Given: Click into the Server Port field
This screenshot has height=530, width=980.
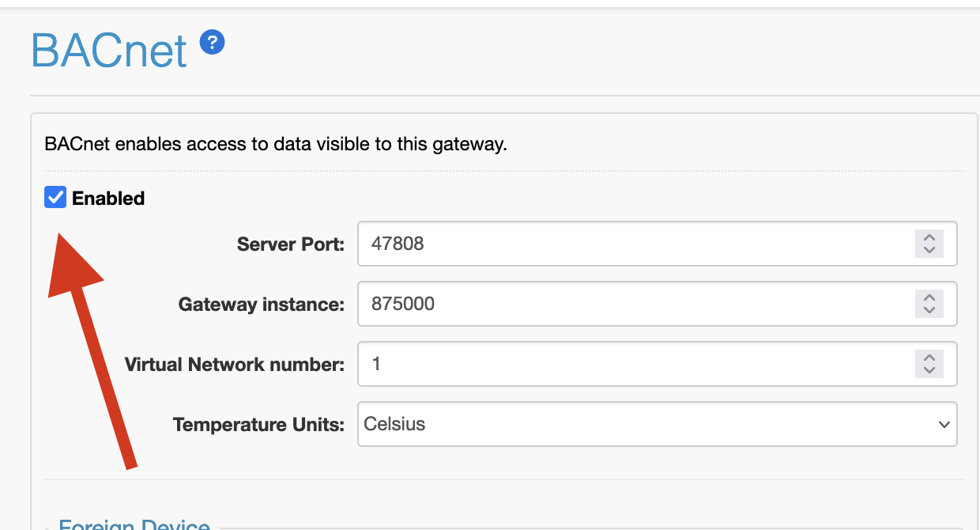Looking at the screenshot, I should click(632, 244).
